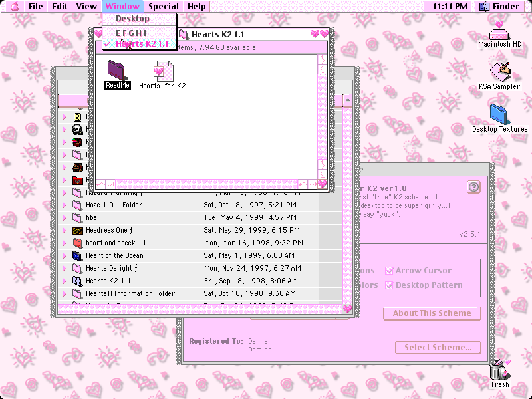Choose the checked Hearts K2 1.1 Window menu item
532x399 pixels.
pyautogui.click(x=140, y=44)
